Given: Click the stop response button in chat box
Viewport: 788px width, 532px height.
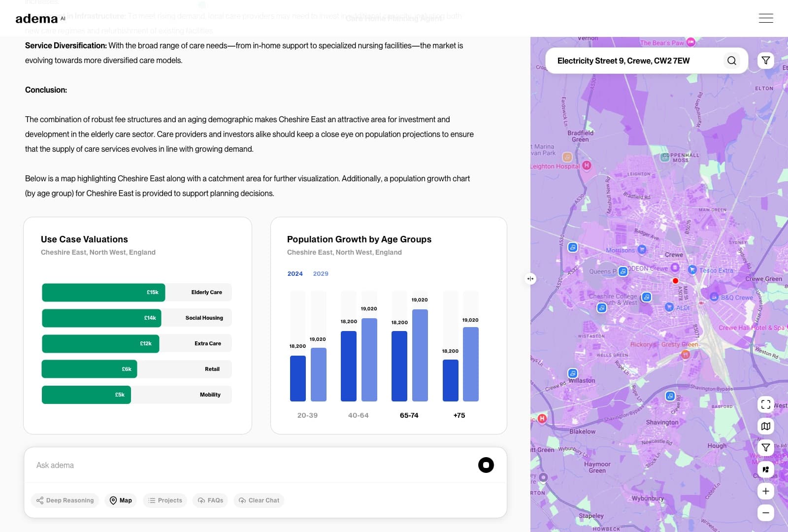Looking at the screenshot, I should [486, 465].
